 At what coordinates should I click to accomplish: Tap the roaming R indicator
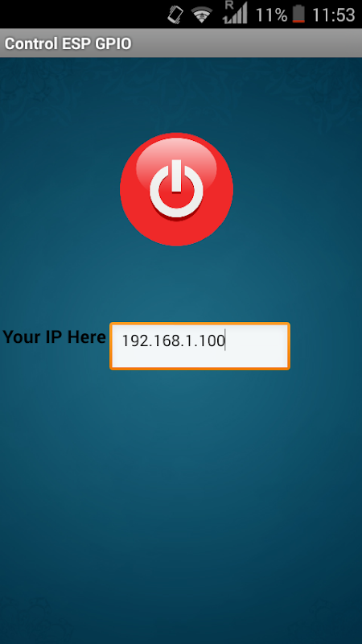point(229,6)
